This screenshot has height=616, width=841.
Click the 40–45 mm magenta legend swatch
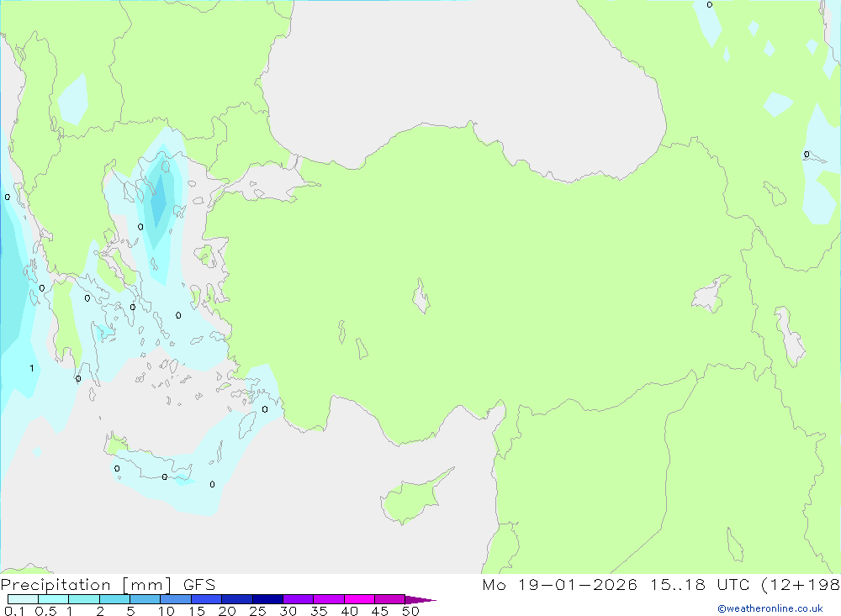click(359, 599)
